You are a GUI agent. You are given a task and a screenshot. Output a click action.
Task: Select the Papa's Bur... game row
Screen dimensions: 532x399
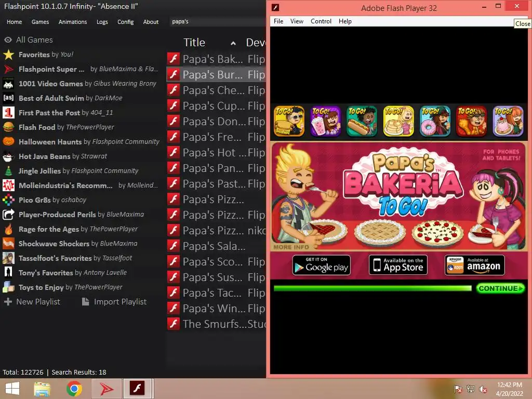(x=216, y=75)
